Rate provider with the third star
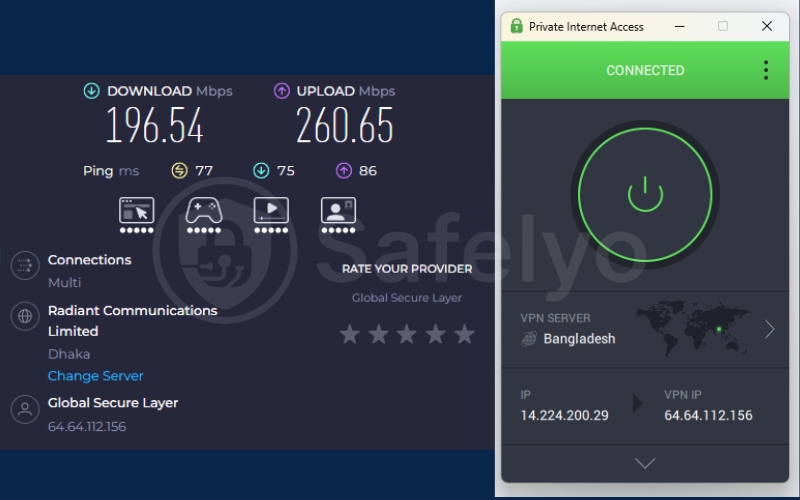Screen dimensions: 800x500 click(407, 334)
